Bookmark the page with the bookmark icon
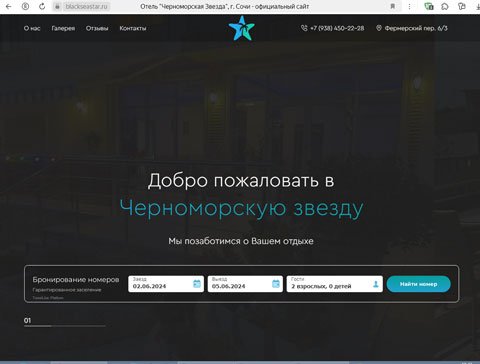 coord(393,6)
